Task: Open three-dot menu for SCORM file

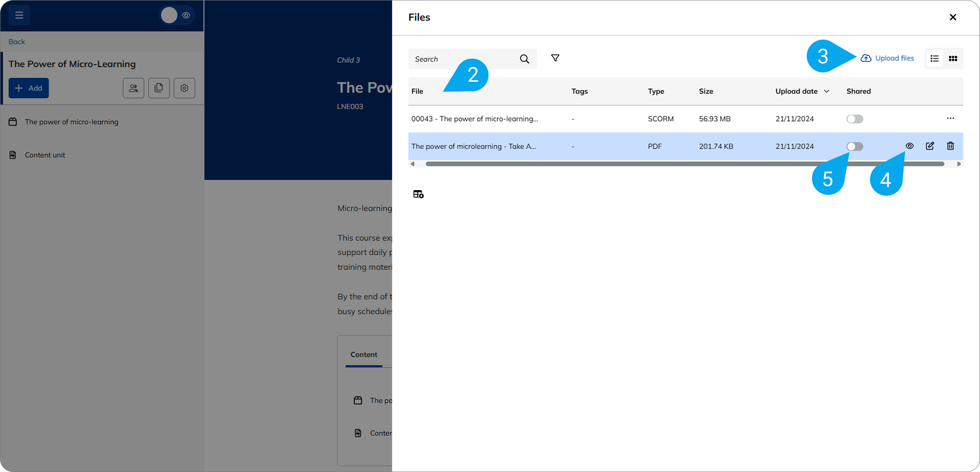Action: click(950, 118)
